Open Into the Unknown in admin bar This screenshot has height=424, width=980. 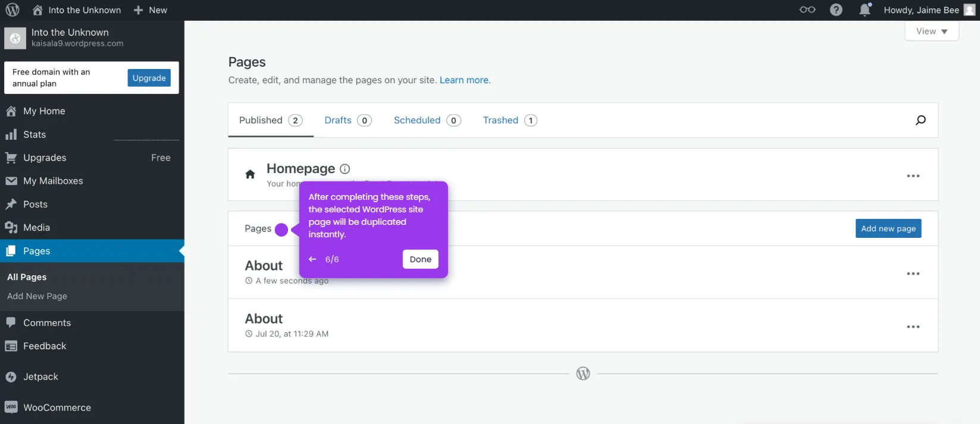(77, 10)
